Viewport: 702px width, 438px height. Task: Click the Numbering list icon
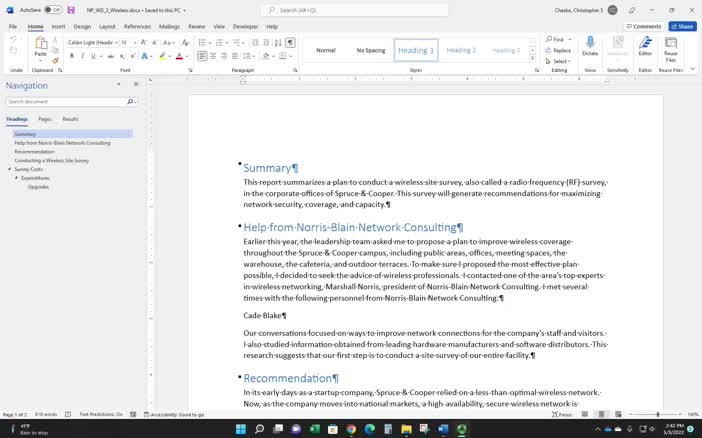[219, 42]
